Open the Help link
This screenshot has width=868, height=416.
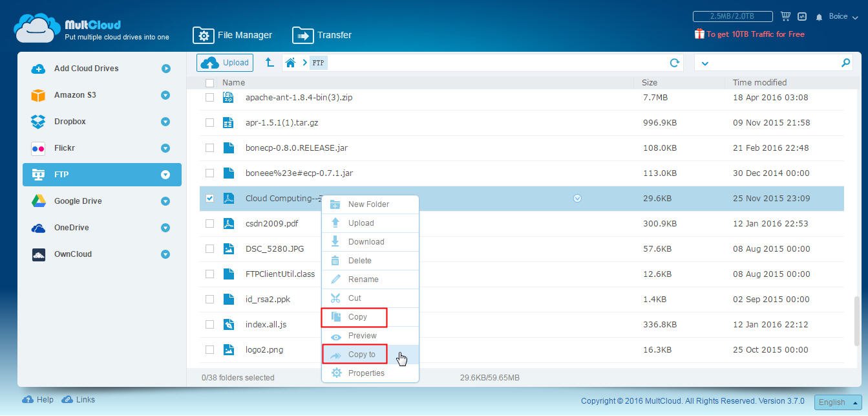coord(38,400)
